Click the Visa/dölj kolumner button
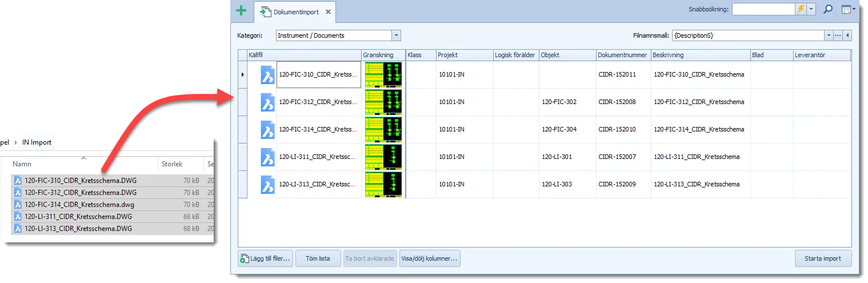 pyautogui.click(x=430, y=258)
